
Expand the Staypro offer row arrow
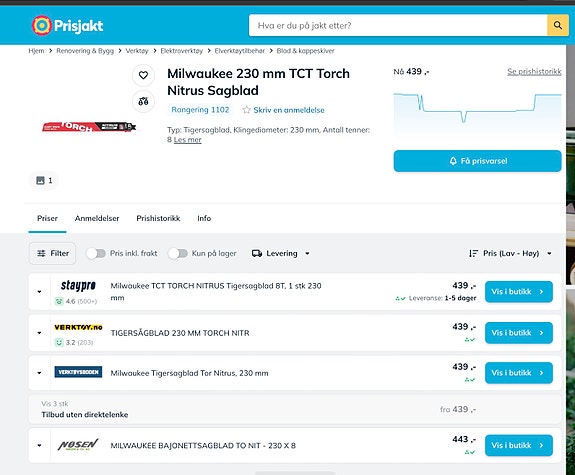tap(39, 292)
